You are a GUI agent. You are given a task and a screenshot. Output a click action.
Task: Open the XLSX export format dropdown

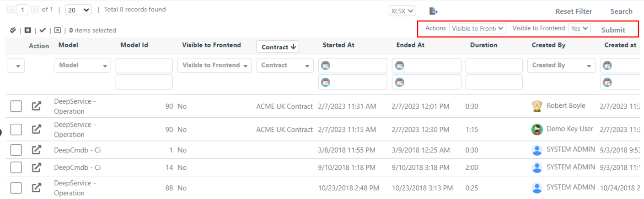[402, 11]
